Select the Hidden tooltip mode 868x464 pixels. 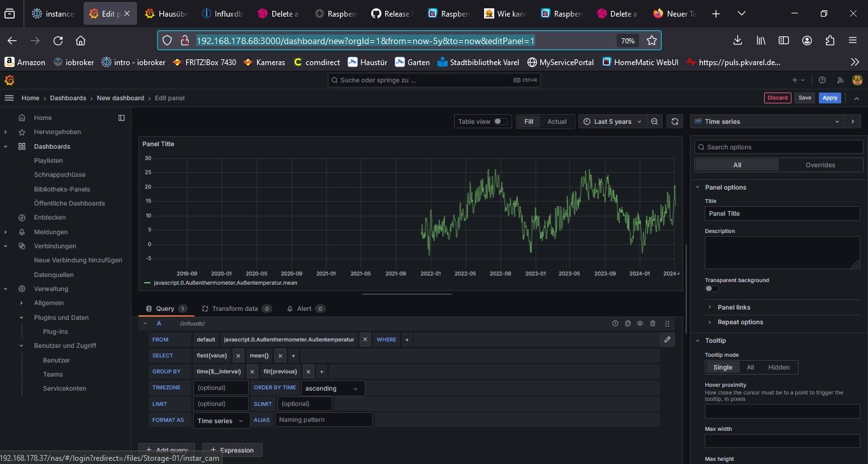point(778,367)
